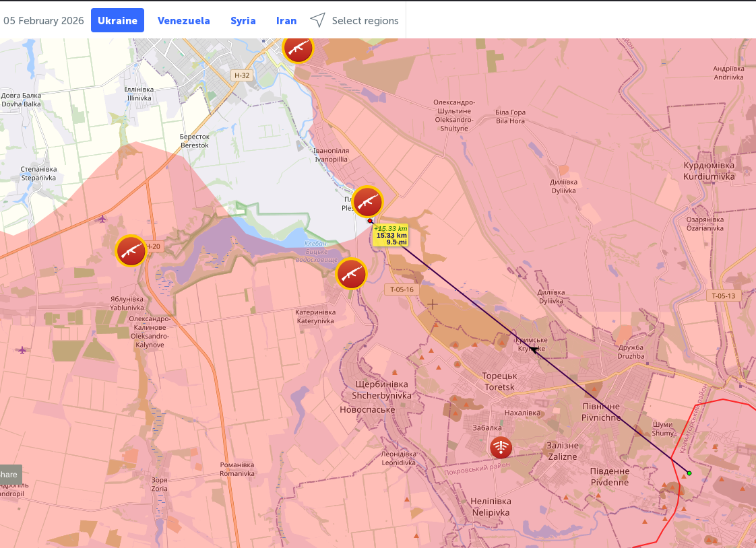This screenshot has width=756, height=548.
Task: Click the navigation arrow icon beside Select regions
Action: pos(317,20)
